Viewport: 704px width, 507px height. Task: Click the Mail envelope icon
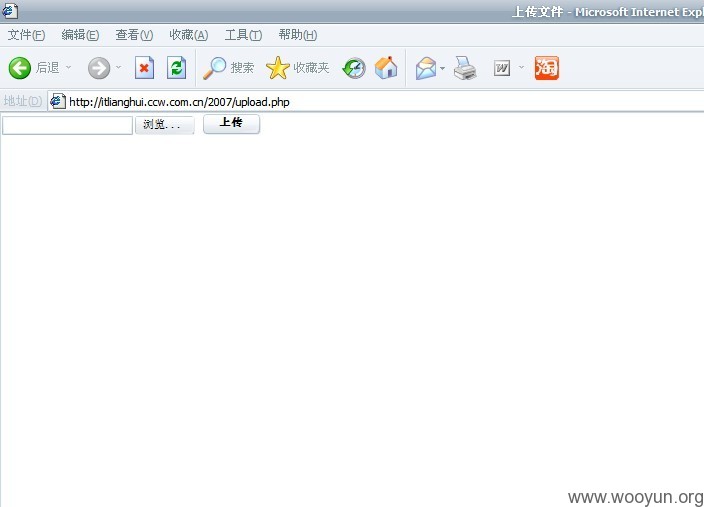426,68
